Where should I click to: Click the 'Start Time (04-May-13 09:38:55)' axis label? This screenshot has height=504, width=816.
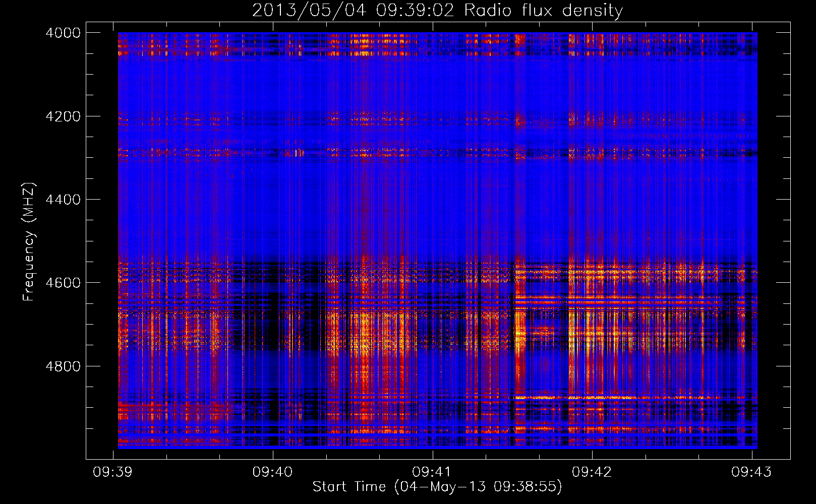(x=437, y=487)
